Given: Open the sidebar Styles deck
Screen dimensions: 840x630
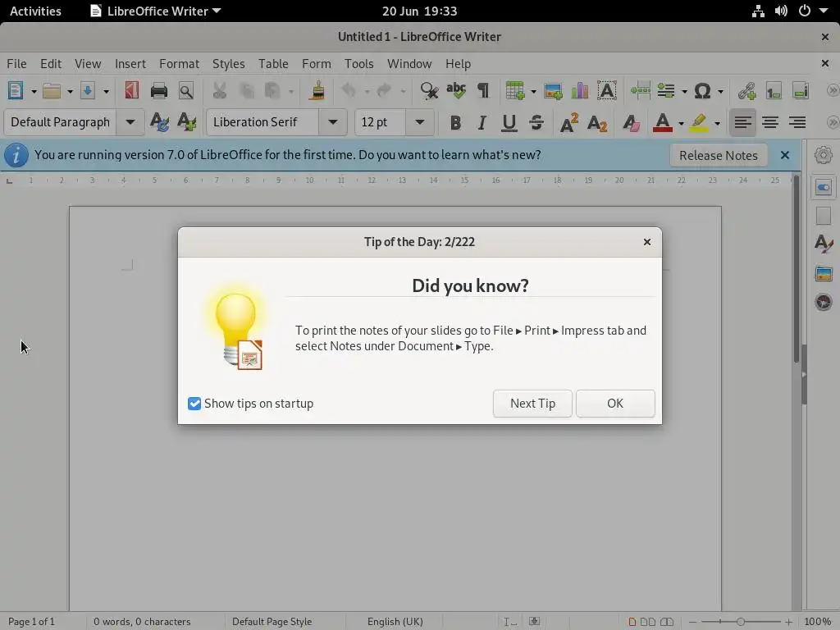Looking at the screenshot, I should (x=824, y=244).
